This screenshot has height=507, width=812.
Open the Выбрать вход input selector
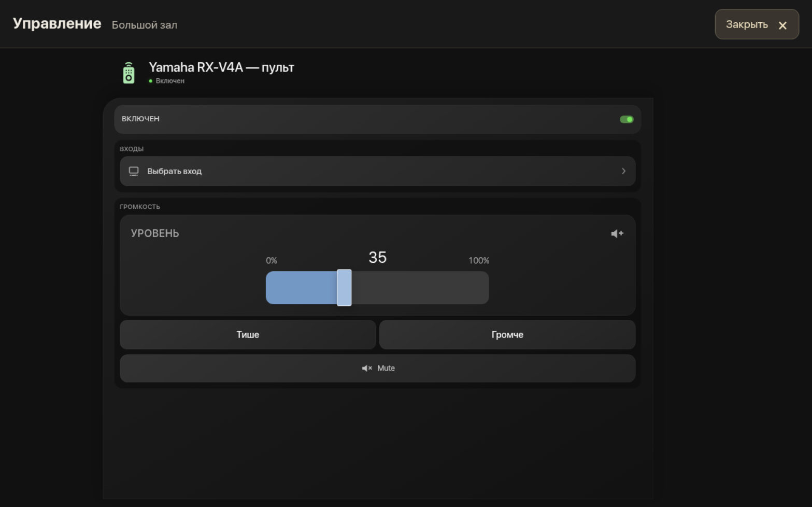[377, 171]
